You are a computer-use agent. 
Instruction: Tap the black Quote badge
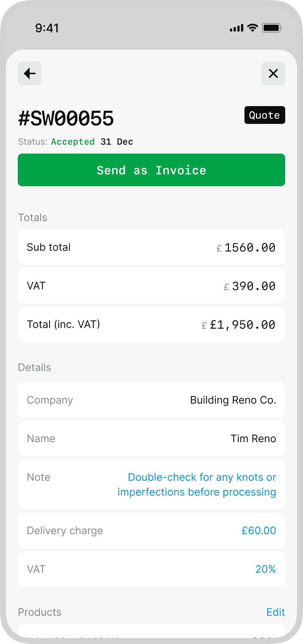[264, 115]
